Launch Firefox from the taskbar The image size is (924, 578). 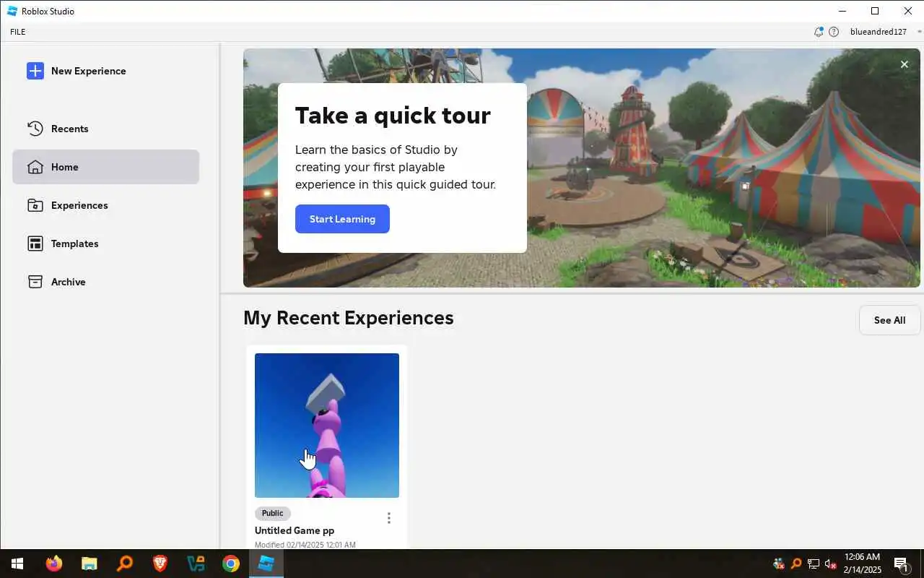pos(54,564)
